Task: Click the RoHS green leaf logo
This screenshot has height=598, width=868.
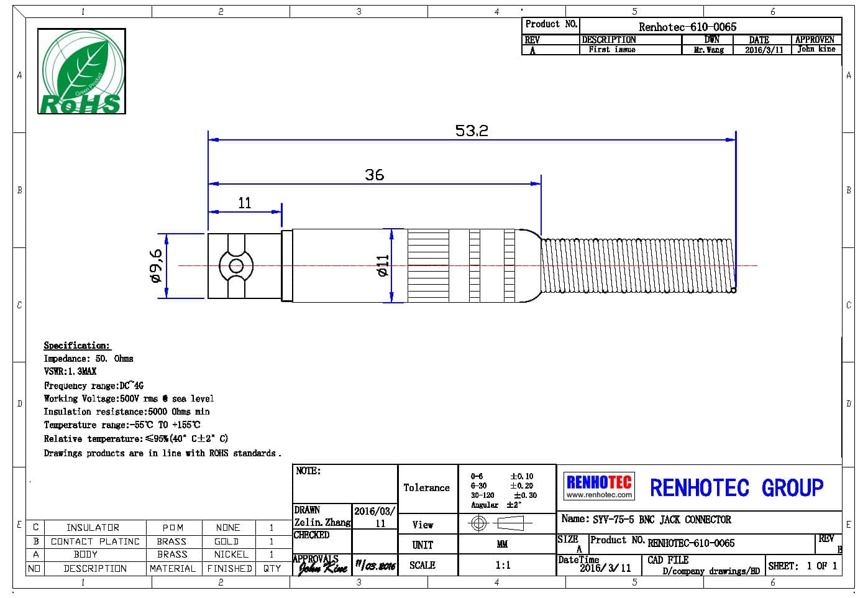Action: 81,71
